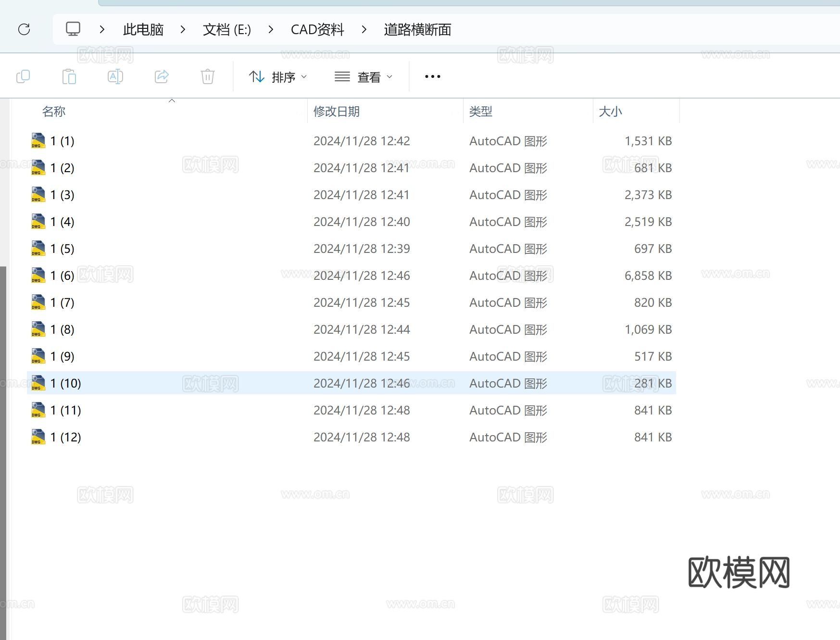The width and height of the screenshot is (840, 640).
Task: Open the 排序 sort dropdown
Action: coord(278,77)
